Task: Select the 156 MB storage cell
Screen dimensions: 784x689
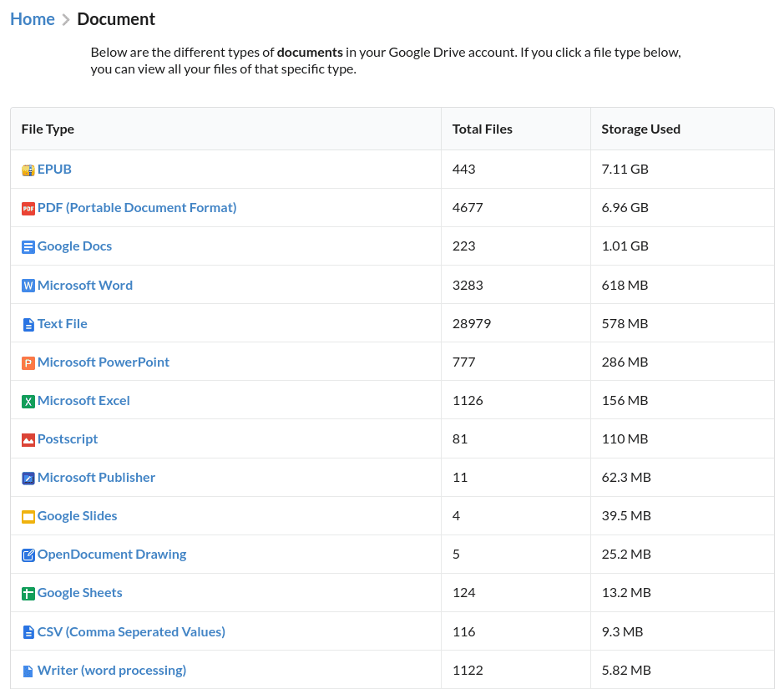Action: pos(682,401)
